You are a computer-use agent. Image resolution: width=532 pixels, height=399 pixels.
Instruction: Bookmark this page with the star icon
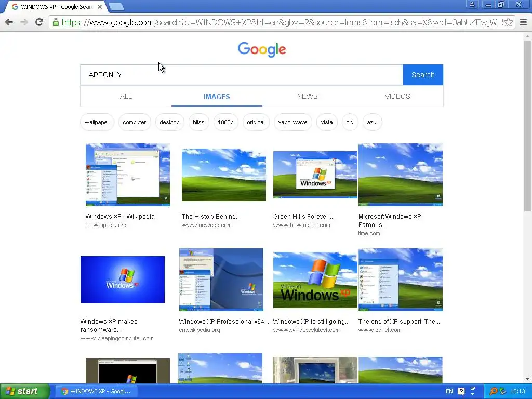pos(508,22)
